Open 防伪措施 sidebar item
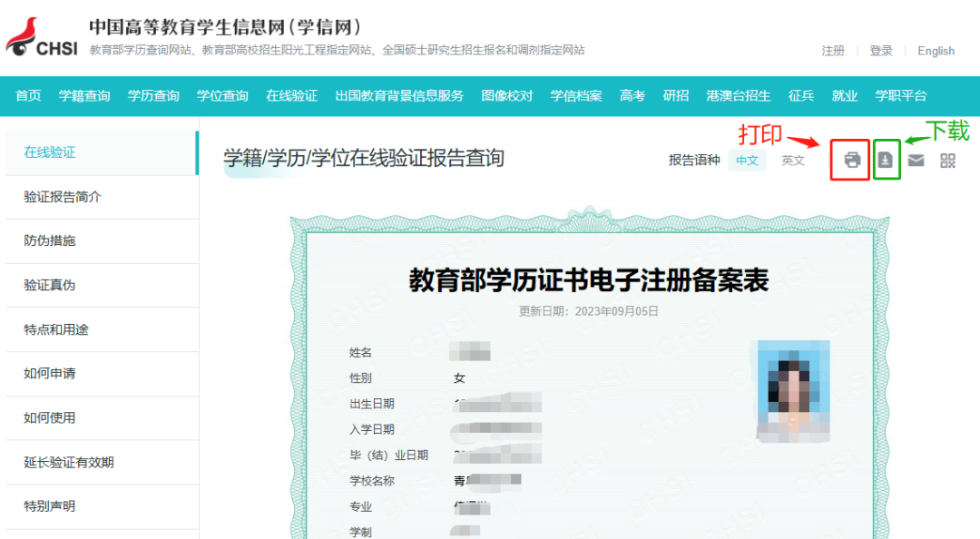The image size is (980, 539). tap(50, 241)
